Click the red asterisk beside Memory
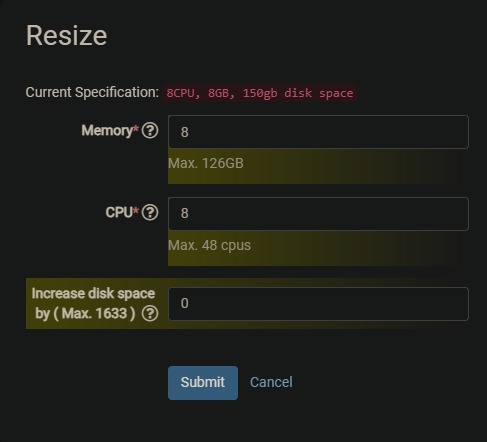Viewport: 487px width, 442px height. tap(136, 128)
